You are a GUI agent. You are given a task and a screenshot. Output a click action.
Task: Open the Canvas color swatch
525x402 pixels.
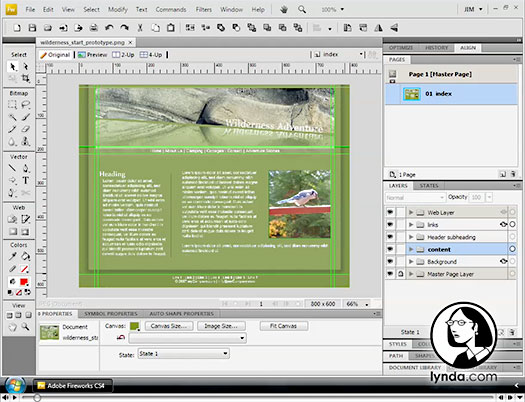[135, 326]
